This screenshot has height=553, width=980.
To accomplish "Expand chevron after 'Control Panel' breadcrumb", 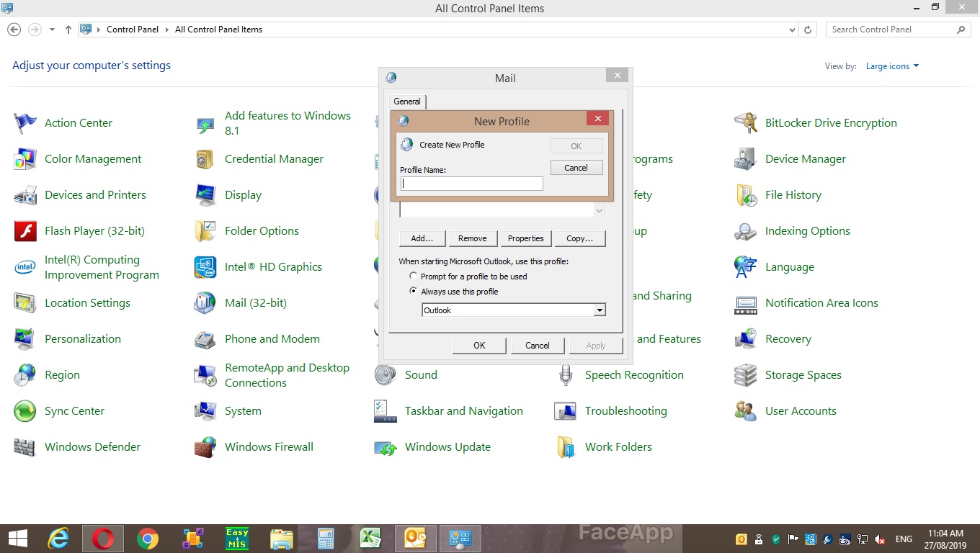I will coord(167,30).
